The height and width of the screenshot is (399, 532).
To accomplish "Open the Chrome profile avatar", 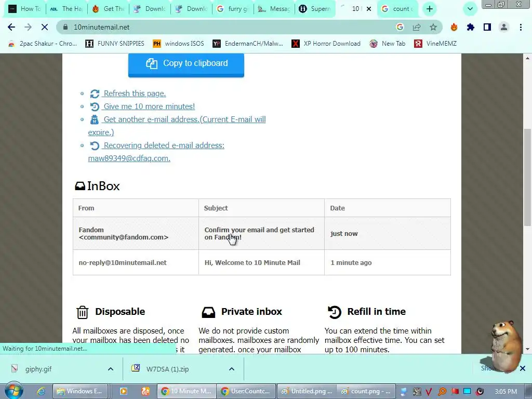I will (x=504, y=27).
